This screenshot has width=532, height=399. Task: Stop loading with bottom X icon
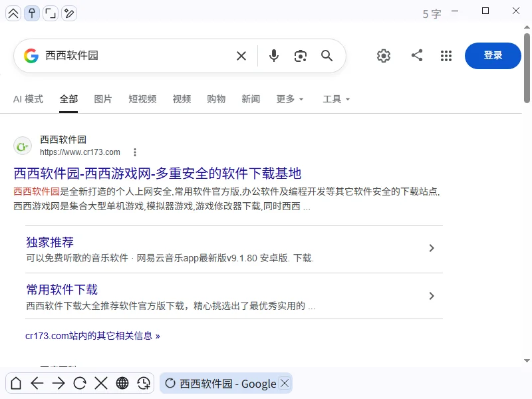(x=101, y=384)
